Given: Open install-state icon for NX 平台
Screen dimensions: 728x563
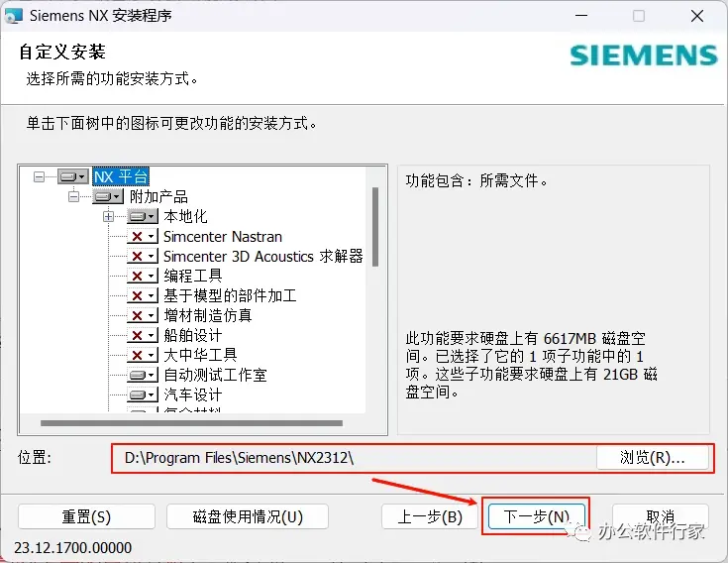Looking at the screenshot, I should tap(73, 176).
